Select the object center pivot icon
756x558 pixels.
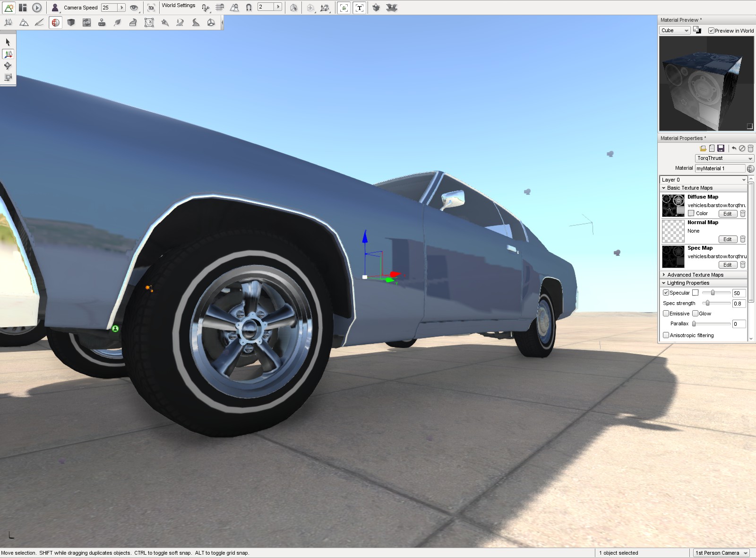pos(310,8)
